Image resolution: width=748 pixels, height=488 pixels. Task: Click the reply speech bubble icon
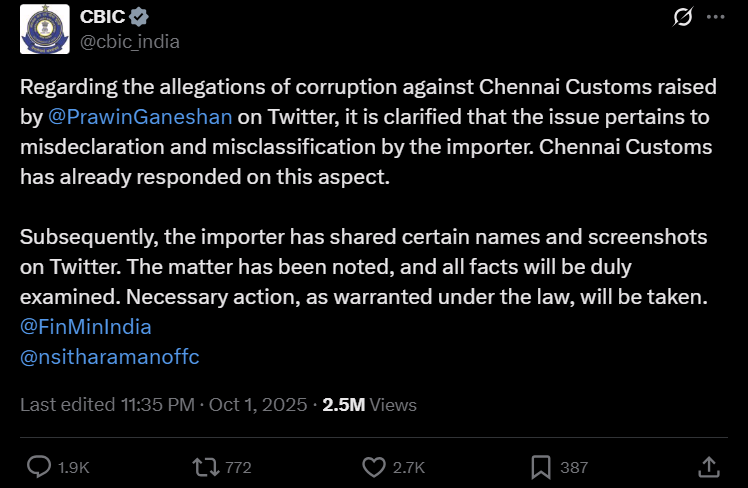[x=39, y=466]
